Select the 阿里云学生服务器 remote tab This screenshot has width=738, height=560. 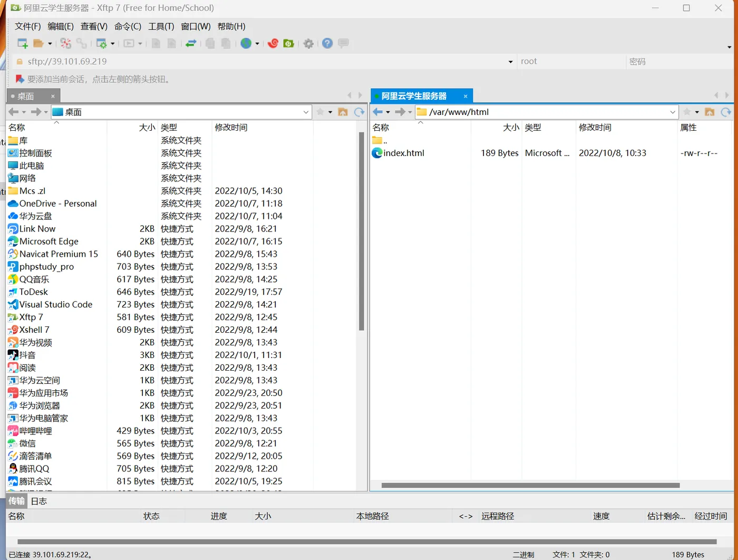click(x=414, y=96)
